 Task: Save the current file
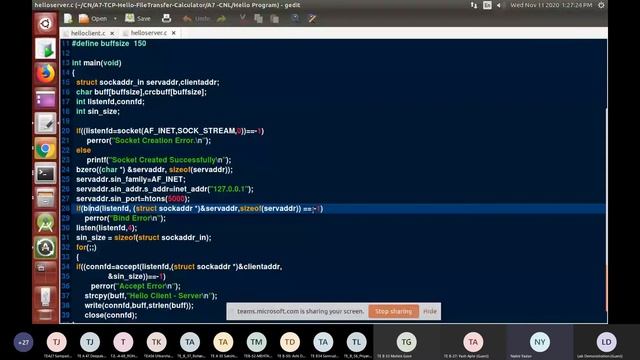[138, 18]
